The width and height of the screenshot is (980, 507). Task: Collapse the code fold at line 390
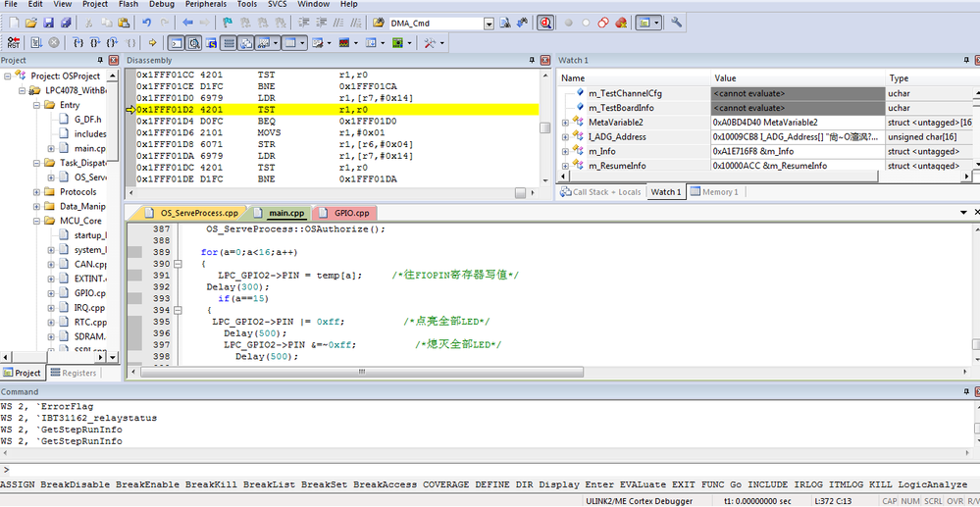(x=178, y=265)
